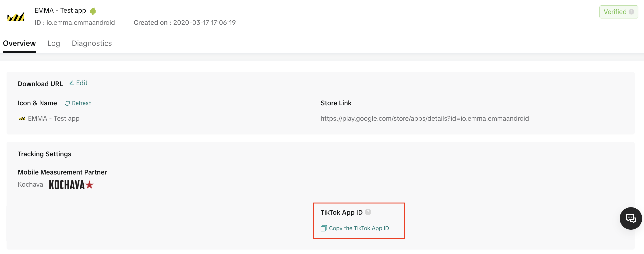Open the chat support bubble
This screenshot has height=254, width=644.
click(630, 218)
